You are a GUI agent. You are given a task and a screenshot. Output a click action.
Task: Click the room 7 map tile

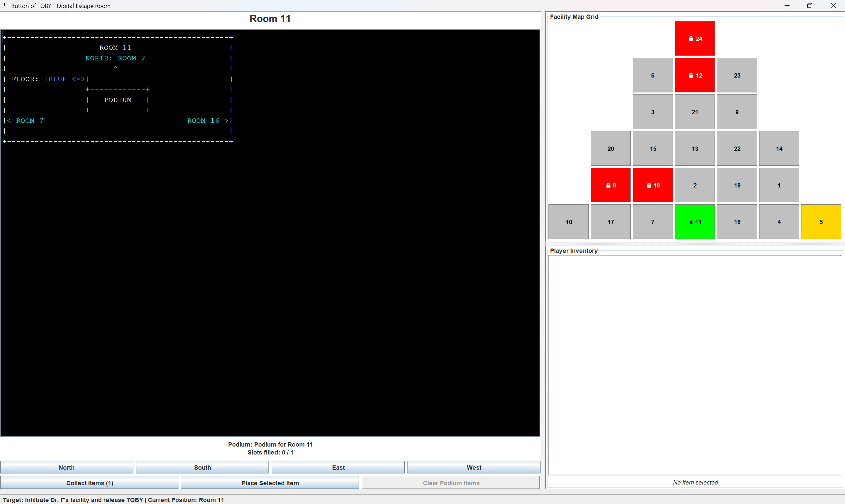(652, 222)
